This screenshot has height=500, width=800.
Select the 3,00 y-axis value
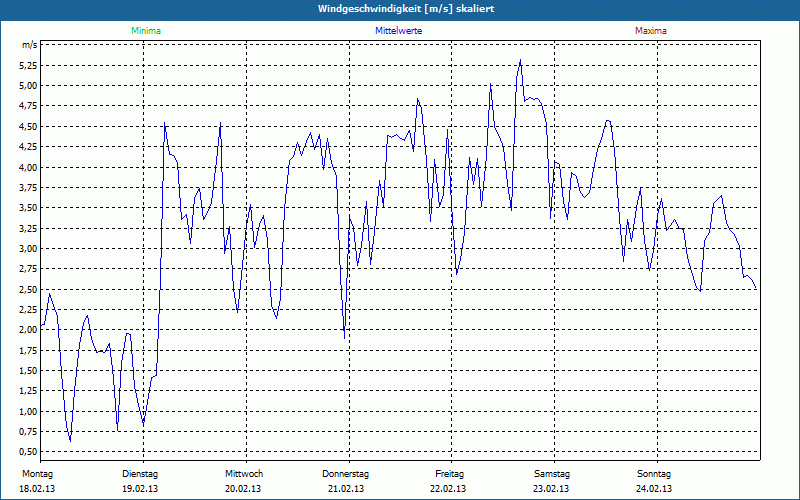29,248
